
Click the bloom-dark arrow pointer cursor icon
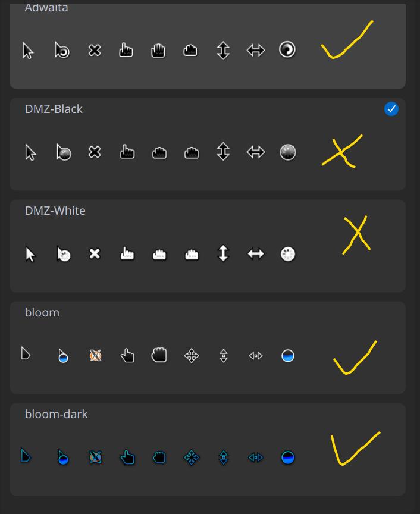pos(26,456)
